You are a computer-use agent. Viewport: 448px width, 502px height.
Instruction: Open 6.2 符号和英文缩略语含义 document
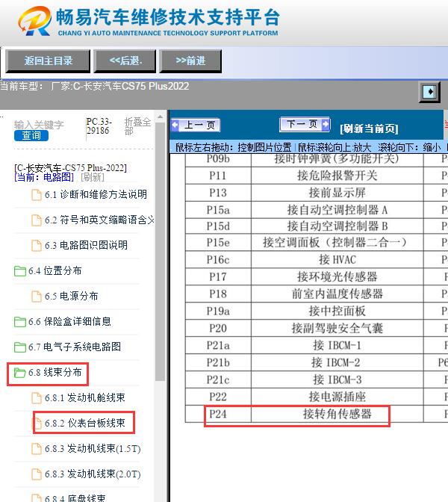point(99,220)
